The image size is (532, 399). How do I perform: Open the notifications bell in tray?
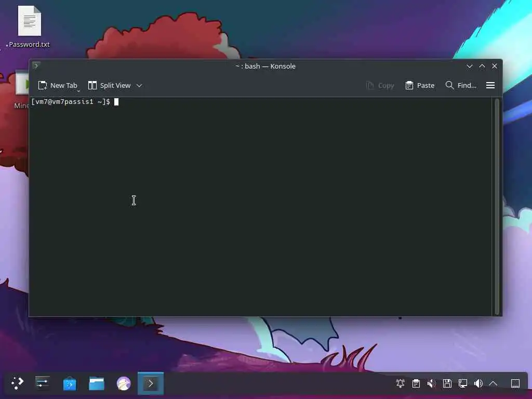pos(401,383)
